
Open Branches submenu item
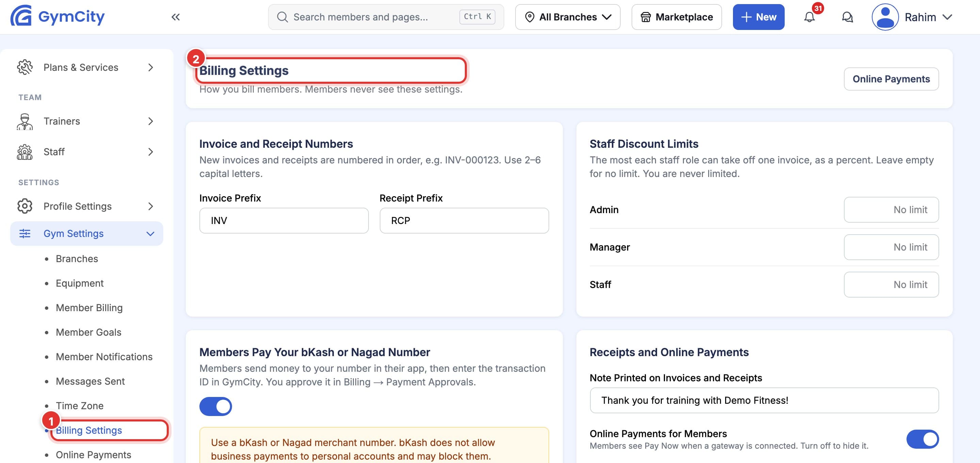77,258
